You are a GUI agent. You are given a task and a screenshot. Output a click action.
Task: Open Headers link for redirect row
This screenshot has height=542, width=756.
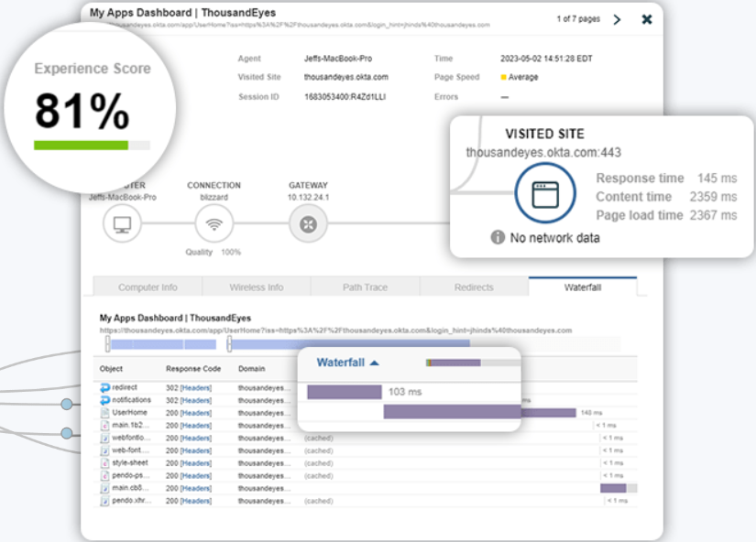tap(196, 388)
